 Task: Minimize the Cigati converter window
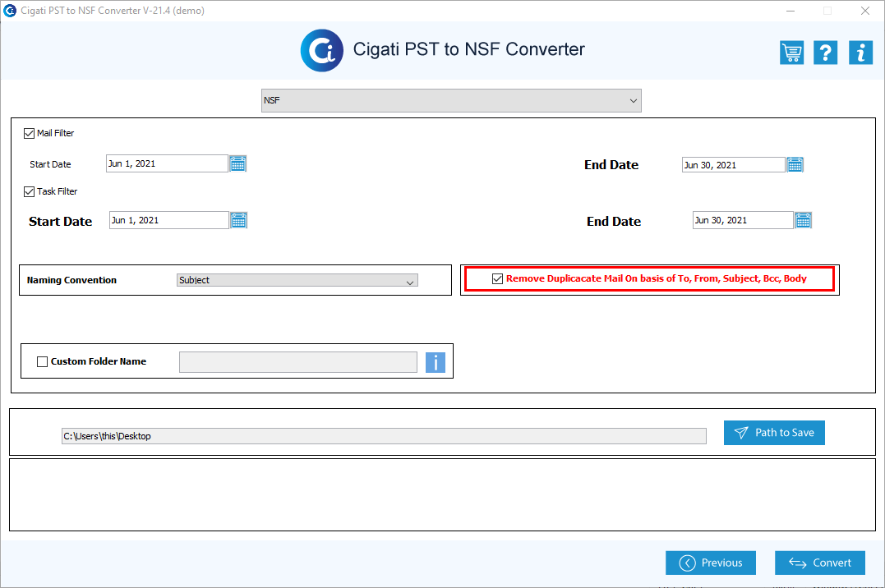point(791,11)
